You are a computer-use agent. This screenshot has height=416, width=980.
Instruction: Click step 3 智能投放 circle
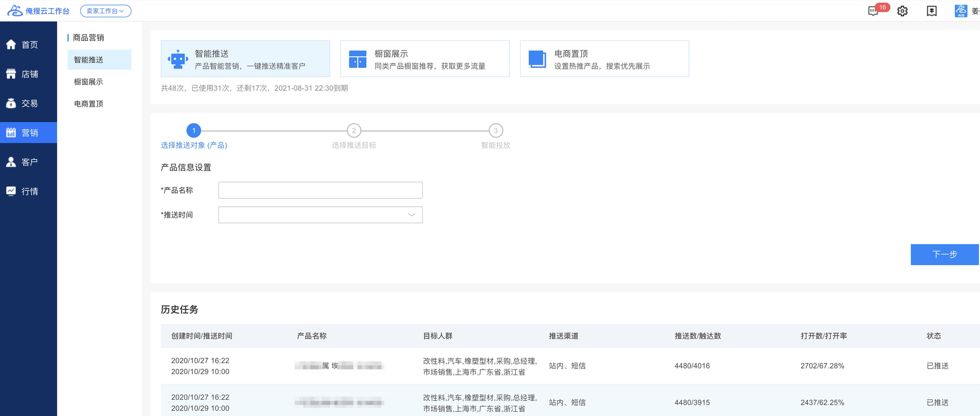tap(496, 131)
